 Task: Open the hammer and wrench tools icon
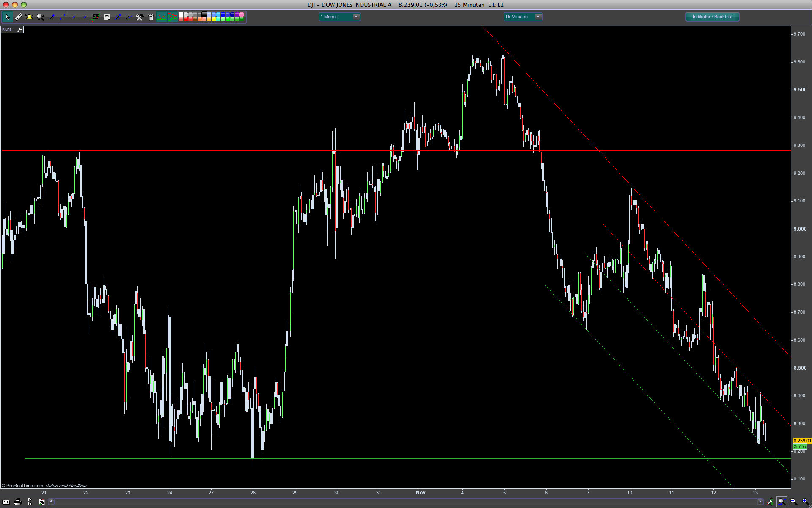tap(140, 17)
